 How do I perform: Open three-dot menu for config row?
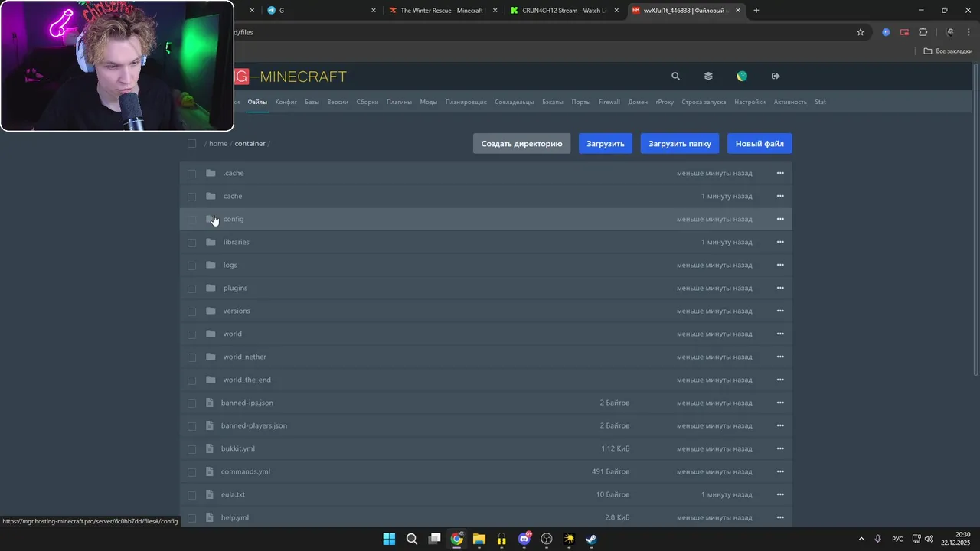[780, 219]
